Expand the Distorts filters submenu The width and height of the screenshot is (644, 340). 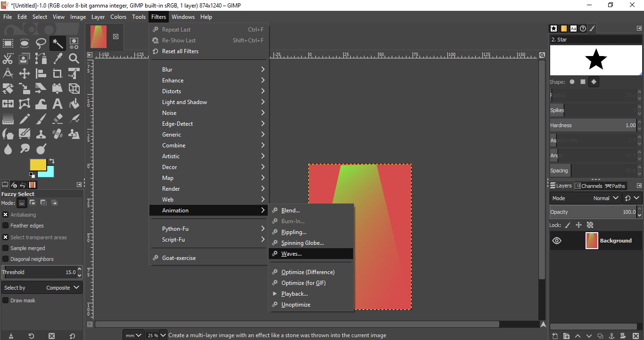coord(208,91)
